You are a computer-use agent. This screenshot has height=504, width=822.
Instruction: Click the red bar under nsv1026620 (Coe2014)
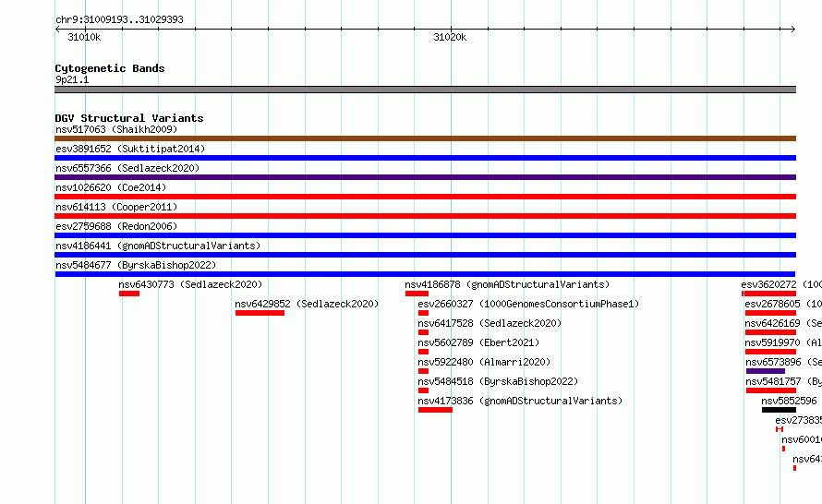(425, 197)
